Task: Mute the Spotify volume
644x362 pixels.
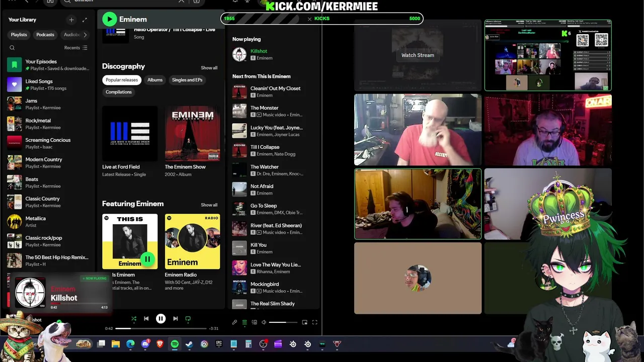Action: tap(264, 322)
